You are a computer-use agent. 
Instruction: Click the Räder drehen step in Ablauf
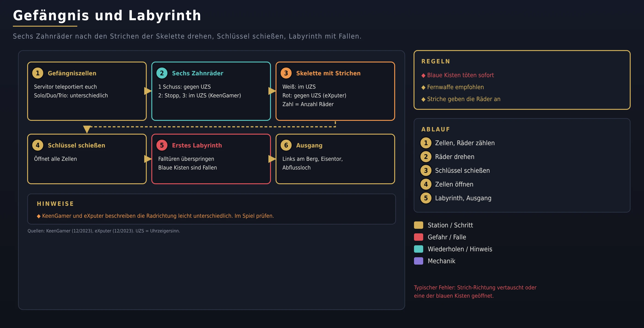click(454, 157)
